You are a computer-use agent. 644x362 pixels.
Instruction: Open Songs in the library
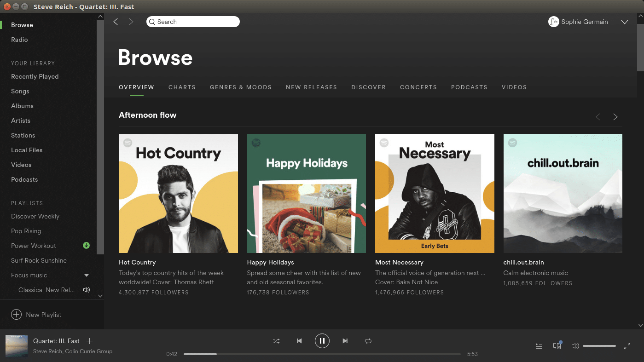click(x=20, y=91)
